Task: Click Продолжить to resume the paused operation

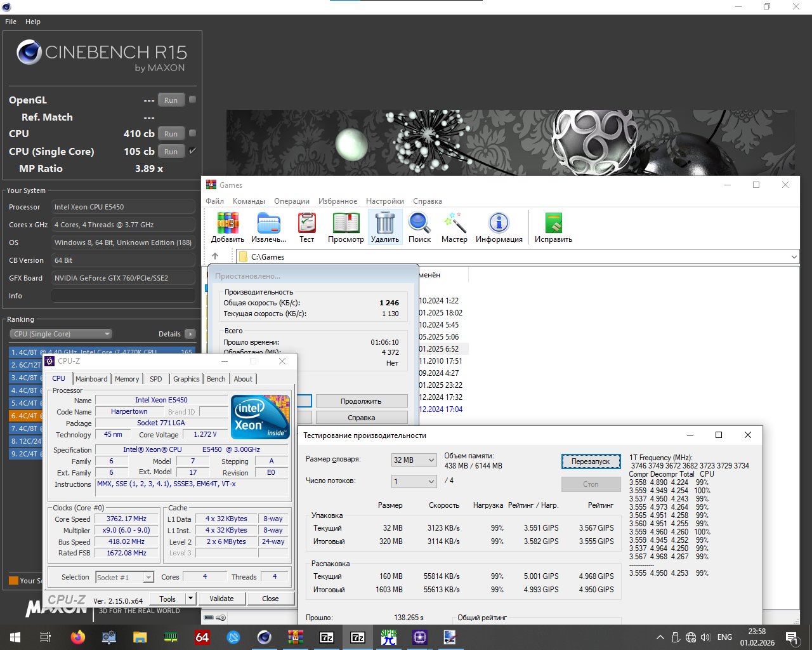Action: 362,401
